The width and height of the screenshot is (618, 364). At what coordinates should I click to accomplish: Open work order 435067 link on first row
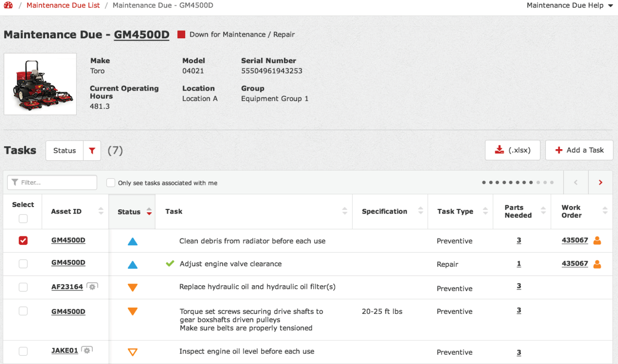pyautogui.click(x=575, y=240)
